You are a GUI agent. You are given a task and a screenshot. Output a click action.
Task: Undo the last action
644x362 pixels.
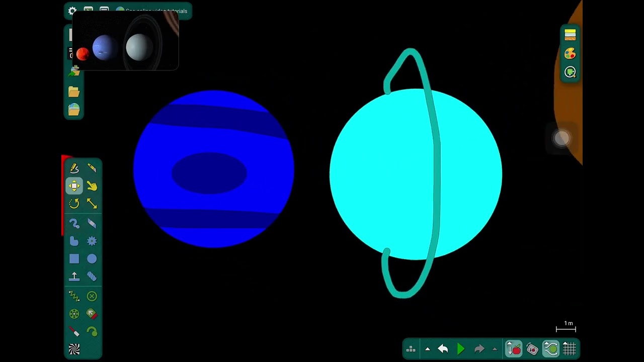pyautogui.click(x=443, y=349)
